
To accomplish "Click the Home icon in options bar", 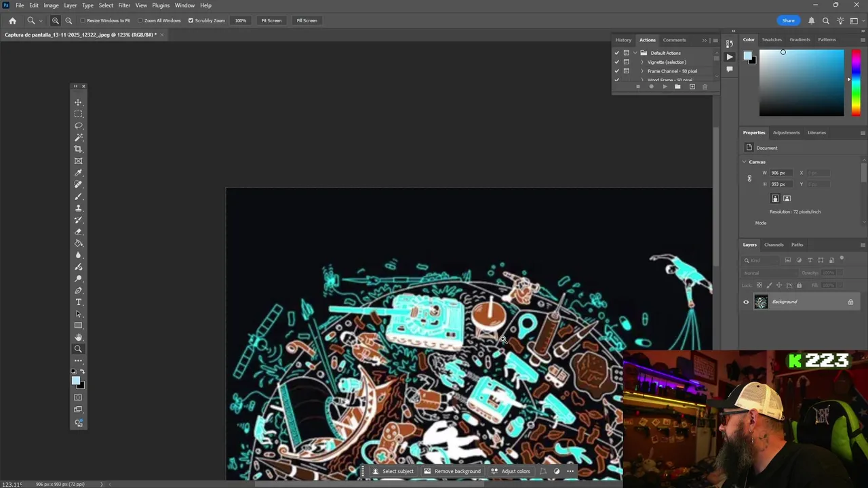I will (12, 20).
